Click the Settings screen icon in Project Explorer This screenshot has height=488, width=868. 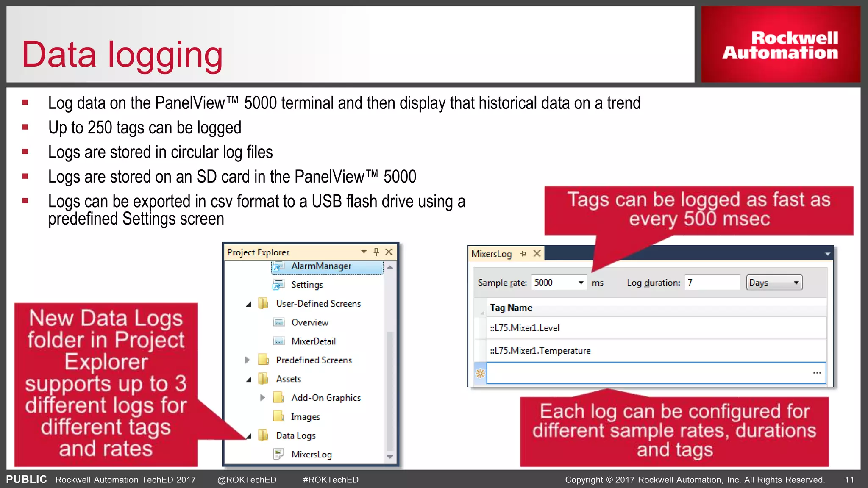(278, 285)
